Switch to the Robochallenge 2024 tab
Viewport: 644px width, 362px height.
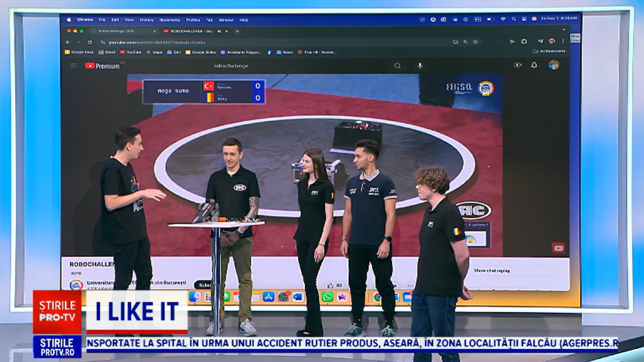click(x=116, y=31)
